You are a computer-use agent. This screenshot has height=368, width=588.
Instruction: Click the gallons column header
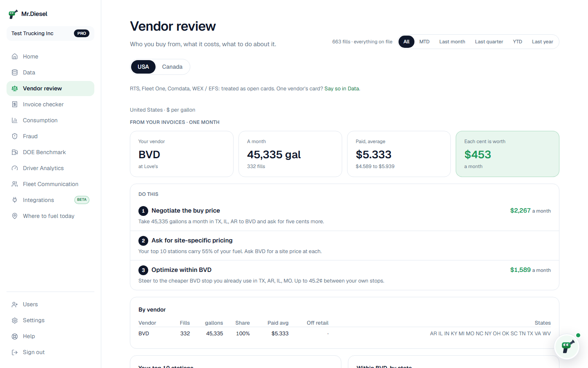point(214,323)
